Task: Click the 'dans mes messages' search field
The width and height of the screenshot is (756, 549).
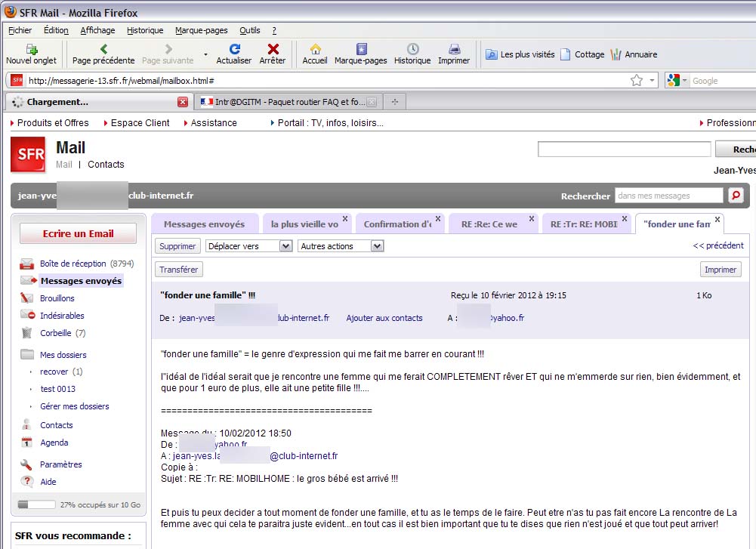Action: tap(668, 196)
